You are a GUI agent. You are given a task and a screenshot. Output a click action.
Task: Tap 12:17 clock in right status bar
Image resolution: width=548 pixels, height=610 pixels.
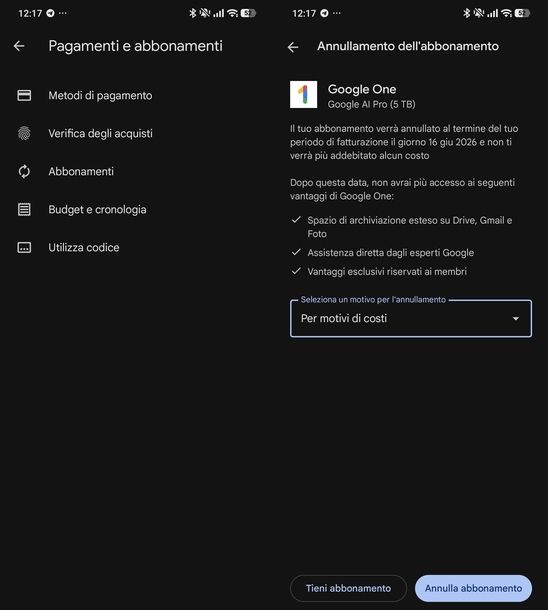click(304, 14)
